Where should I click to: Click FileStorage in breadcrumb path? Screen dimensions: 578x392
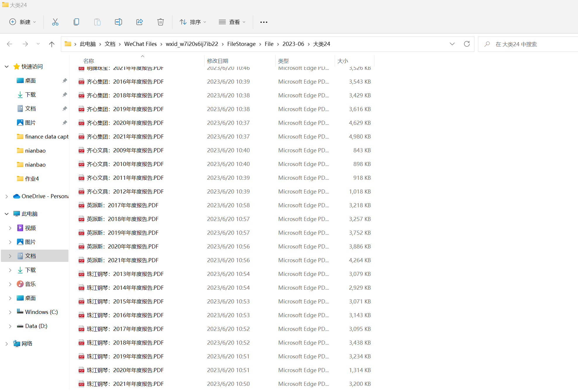241,44
